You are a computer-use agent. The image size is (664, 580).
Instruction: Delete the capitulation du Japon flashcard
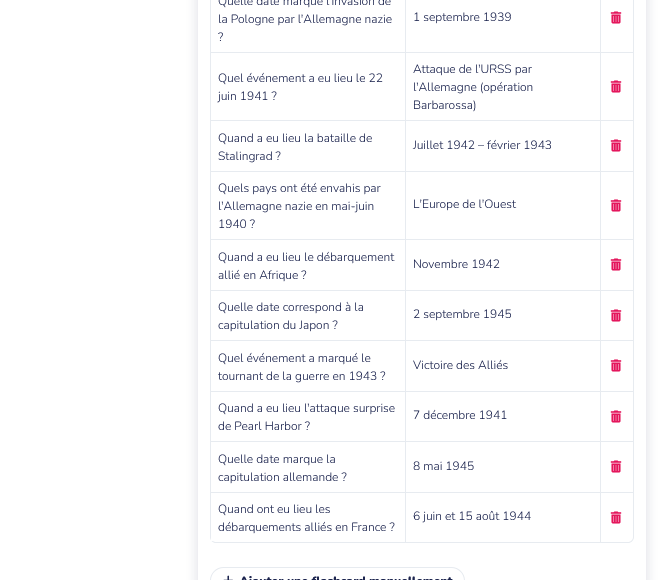tap(616, 315)
